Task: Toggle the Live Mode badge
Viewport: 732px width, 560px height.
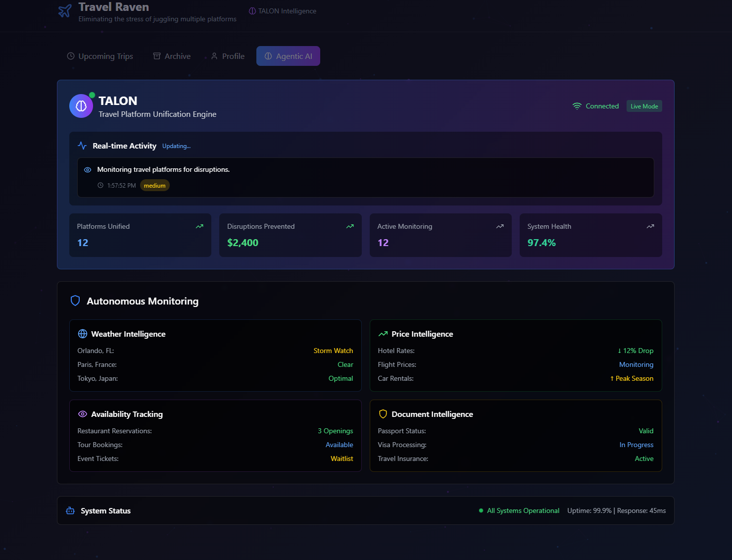Action: pyautogui.click(x=644, y=106)
